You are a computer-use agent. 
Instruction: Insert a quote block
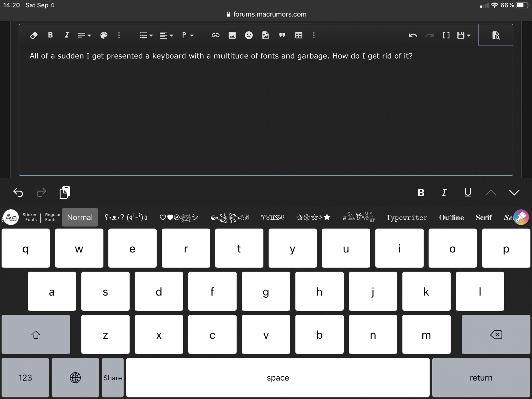tap(282, 35)
